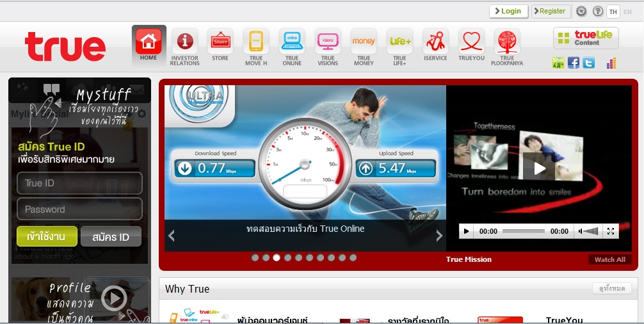This screenshot has width=644, height=324.
Task: Play video with large overlay play button
Action: tap(539, 168)
